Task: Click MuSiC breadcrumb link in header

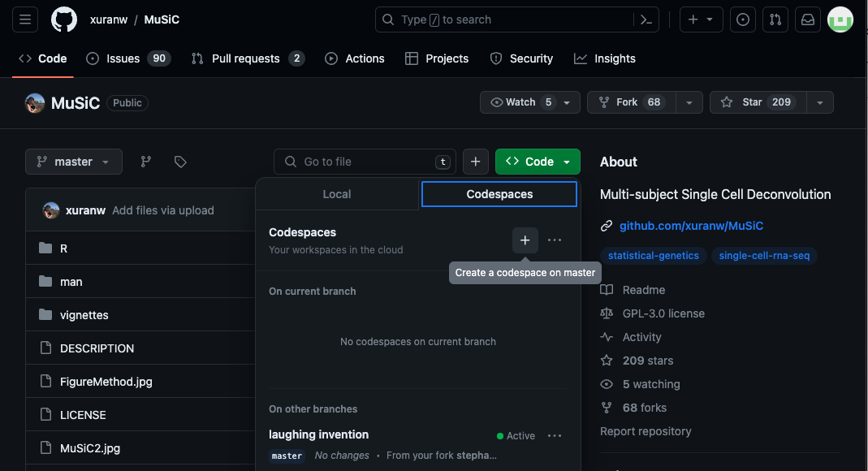Action: (x=162, y=19)
